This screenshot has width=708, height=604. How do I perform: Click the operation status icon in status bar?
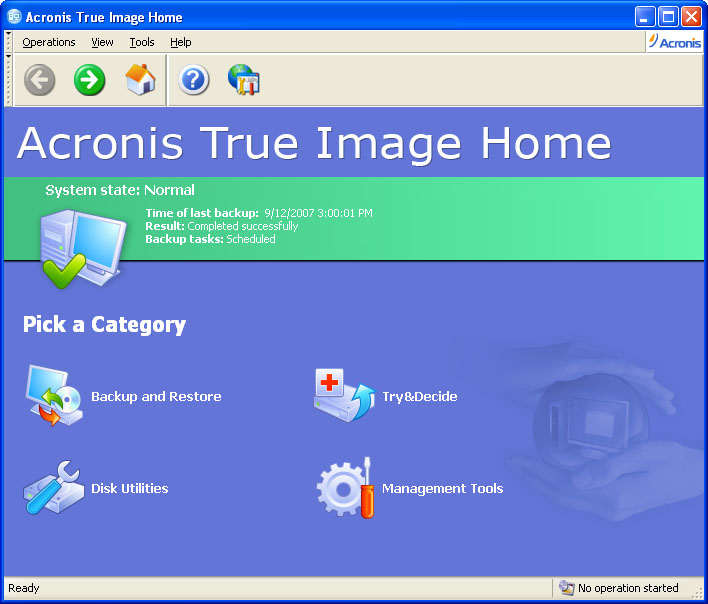pyautogui.click(x=566, y=587)
